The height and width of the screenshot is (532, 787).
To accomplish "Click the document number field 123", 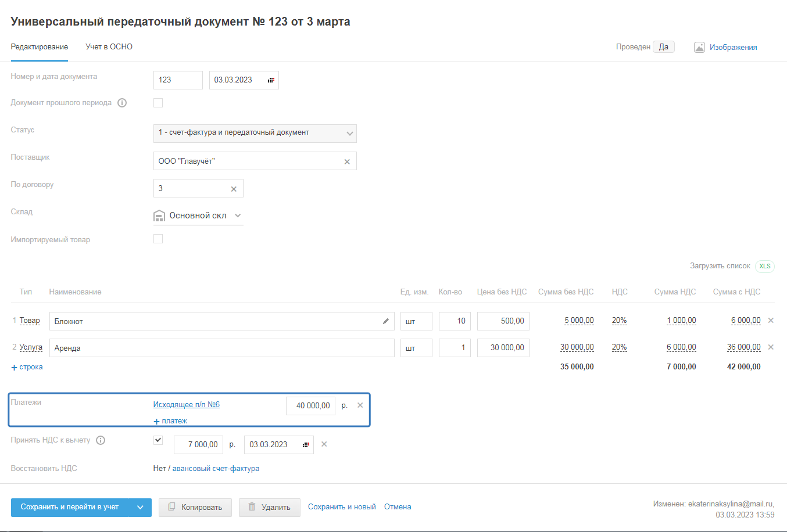I will tap(178, 80).
